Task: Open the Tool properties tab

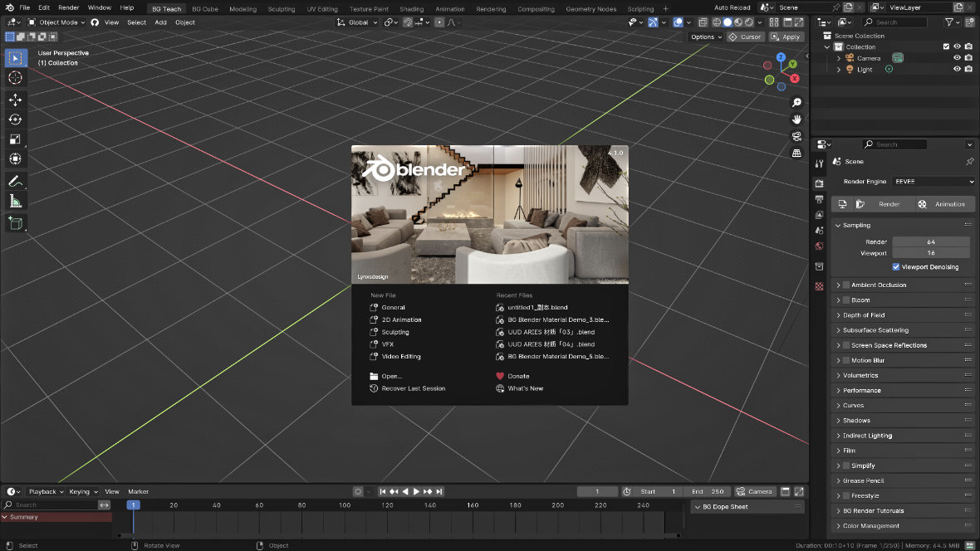Action: tap(820, 163)
